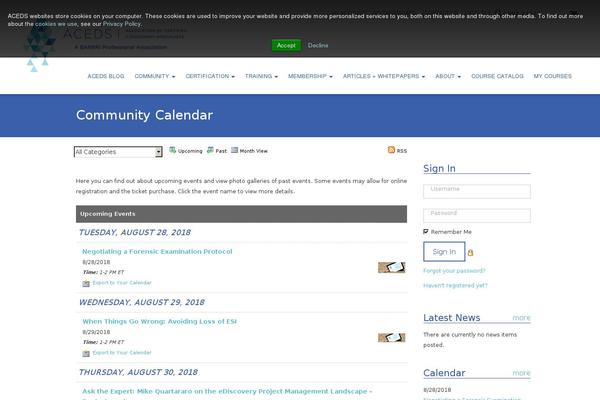Open Negotiating a Forensic Examination Protocol event
Viewport: 600px width, 400px height.
pyautogui.click(x=157, y=251)
